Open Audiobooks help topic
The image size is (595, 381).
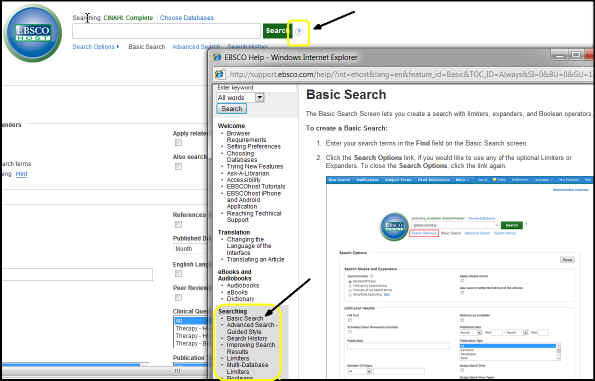coord(243,285)
